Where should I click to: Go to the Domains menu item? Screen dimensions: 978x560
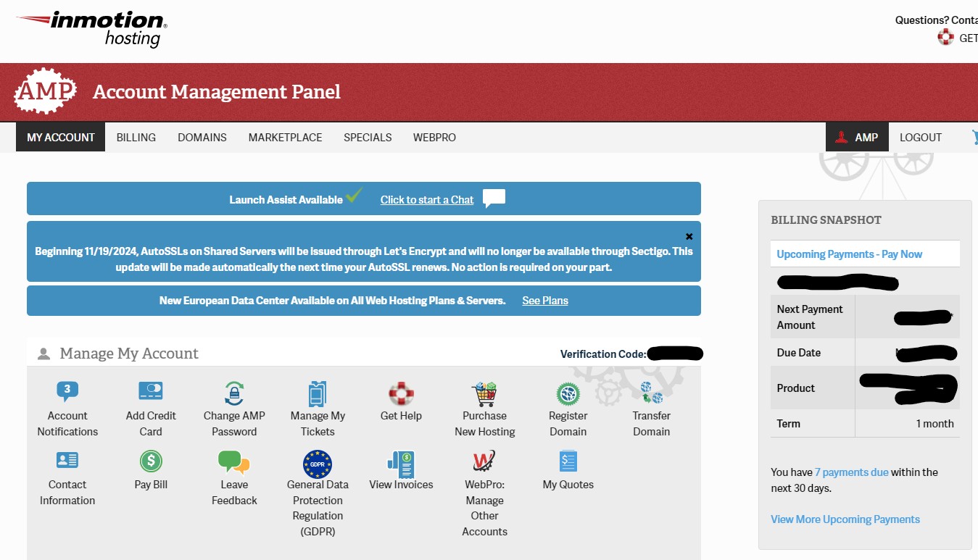[202, 137]
